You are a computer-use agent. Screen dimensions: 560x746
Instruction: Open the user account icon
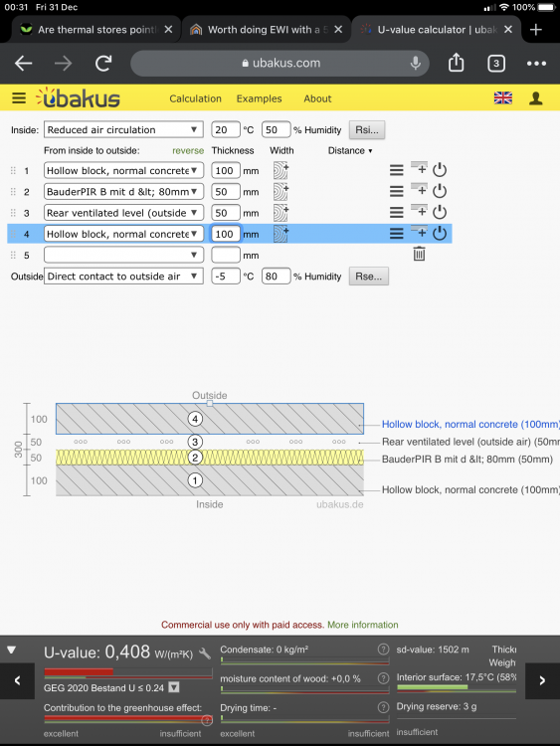536,98
